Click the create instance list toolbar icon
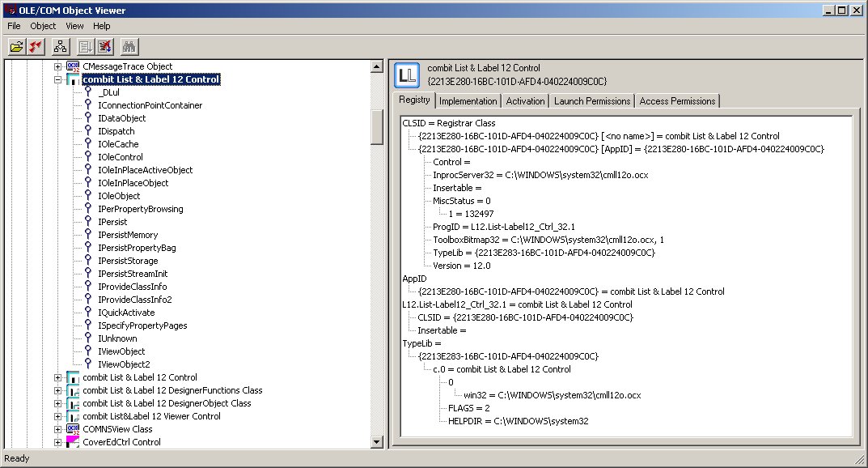Screen dimensions: 868x468 pyautogui.click(x=86, y=46)
